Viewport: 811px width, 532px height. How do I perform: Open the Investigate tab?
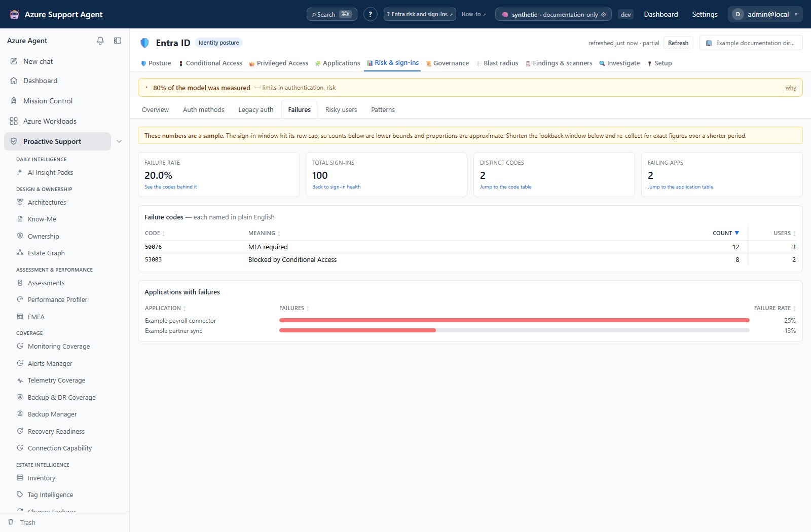[x=619, y=63]
